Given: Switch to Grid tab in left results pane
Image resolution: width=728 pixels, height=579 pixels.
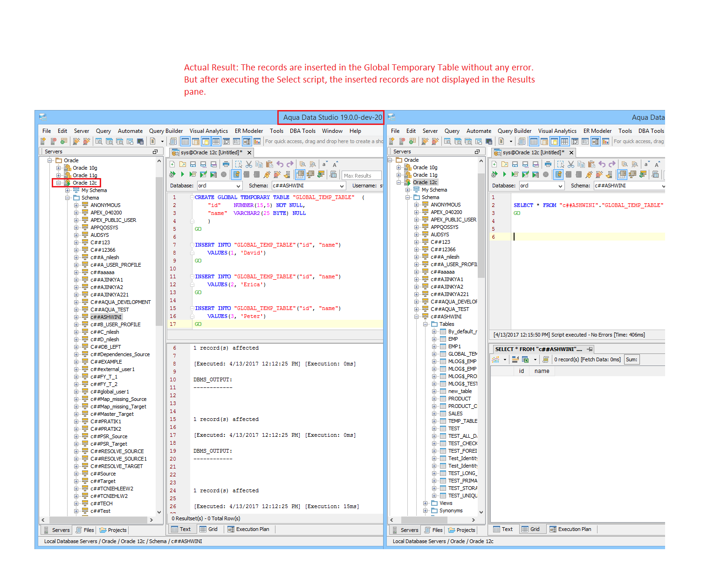Looking at the screenshot, I should coord(208,529).
